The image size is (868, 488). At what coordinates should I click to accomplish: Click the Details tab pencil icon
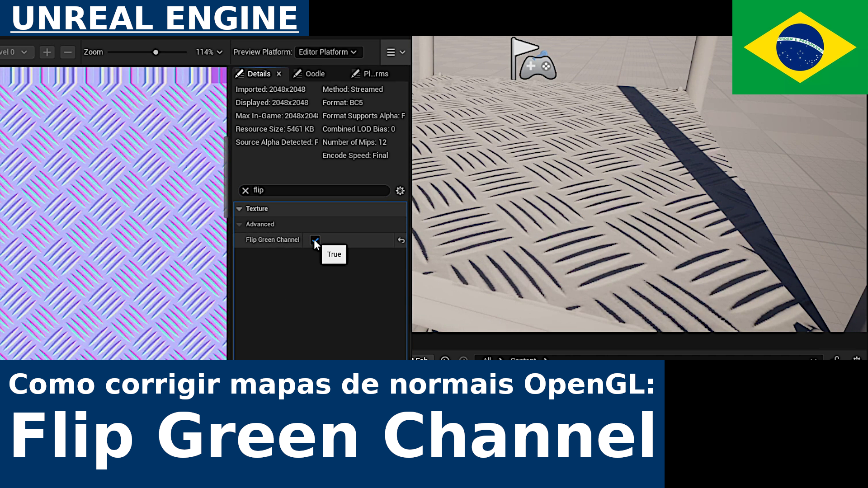(240, 74)
